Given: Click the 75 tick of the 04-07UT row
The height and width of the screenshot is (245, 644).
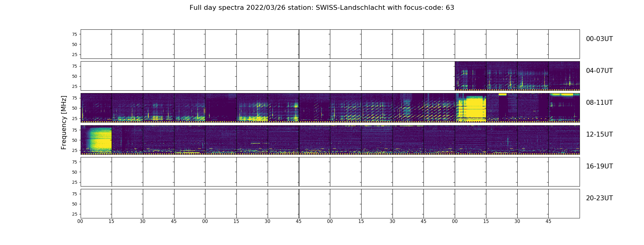Looking at the screenshot, I should click(75, 66).
